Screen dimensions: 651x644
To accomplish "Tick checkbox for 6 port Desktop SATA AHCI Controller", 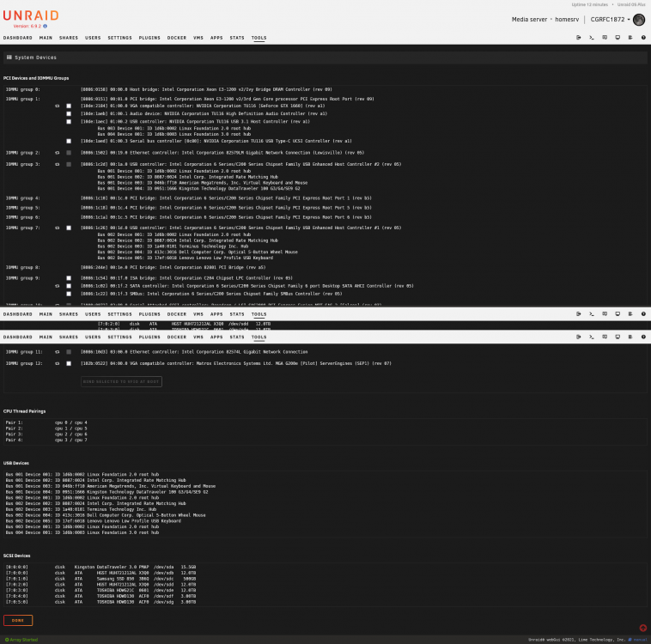I will (69, 286).
